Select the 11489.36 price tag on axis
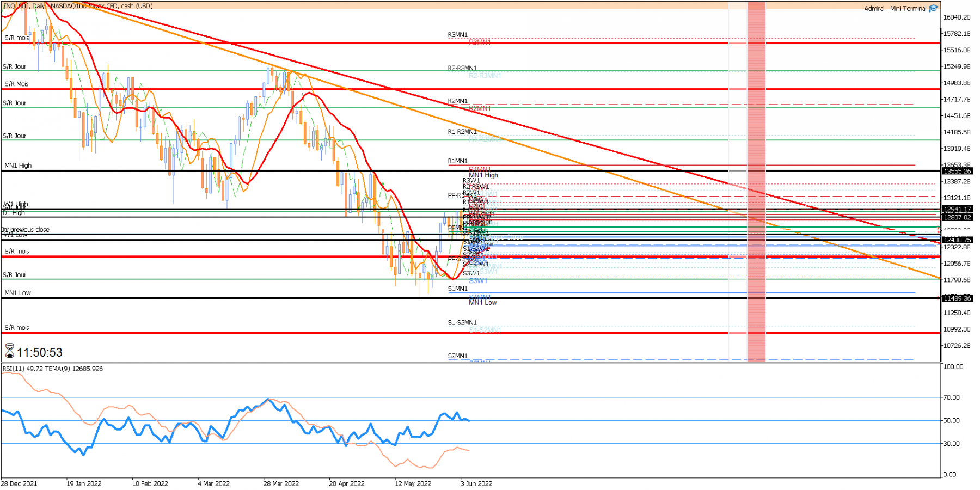This screenshot has height=490, width=980. 957,298
